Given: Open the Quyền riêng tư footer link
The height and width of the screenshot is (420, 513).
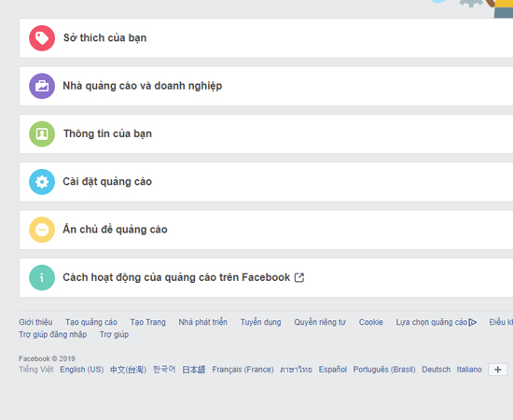Looking at the screenshot, I should [320, 322].
